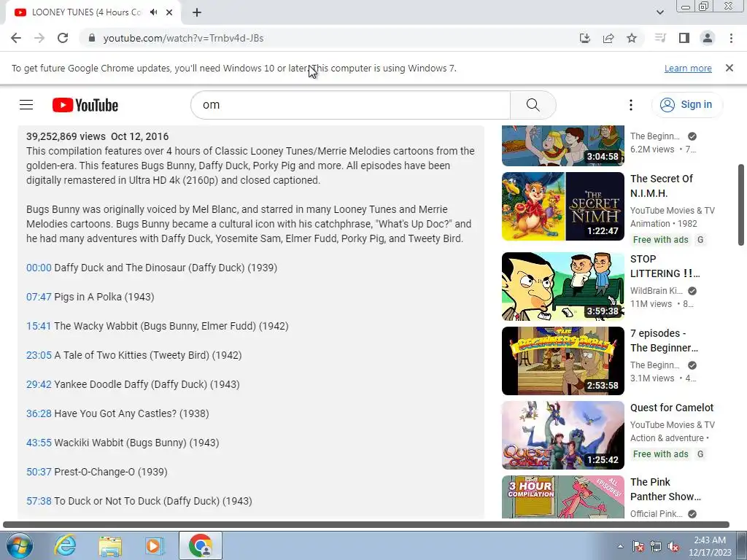
Task: Focus the YouTube search field containing 'om'
Action: click(x=351, y=105)
